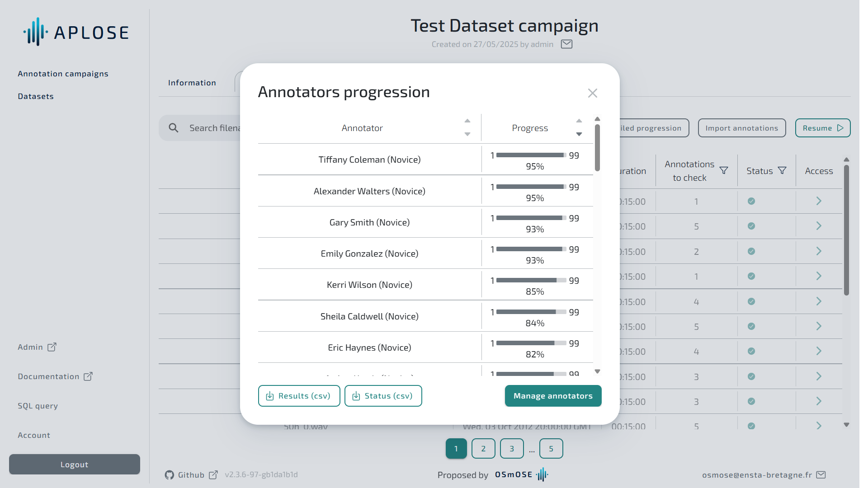Click Manage annotators button
Viewport: 868px width, 488px height.
point(553,396)
